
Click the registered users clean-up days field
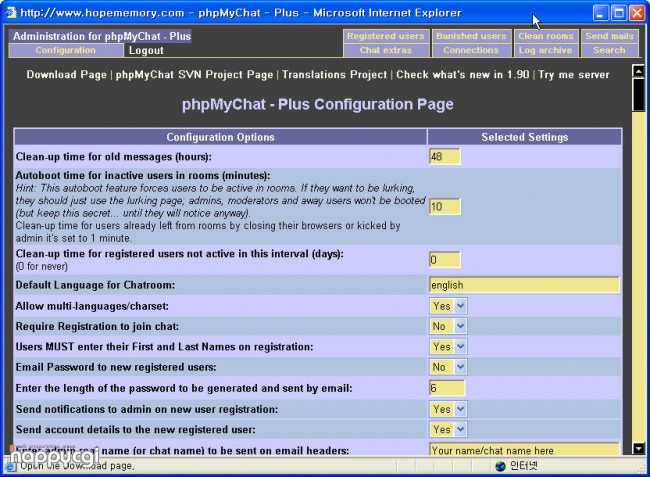pos(444,260)
